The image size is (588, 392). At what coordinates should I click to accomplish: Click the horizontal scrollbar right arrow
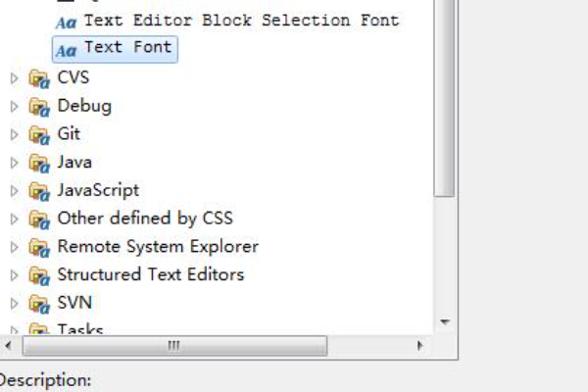[x=419, y=346]
